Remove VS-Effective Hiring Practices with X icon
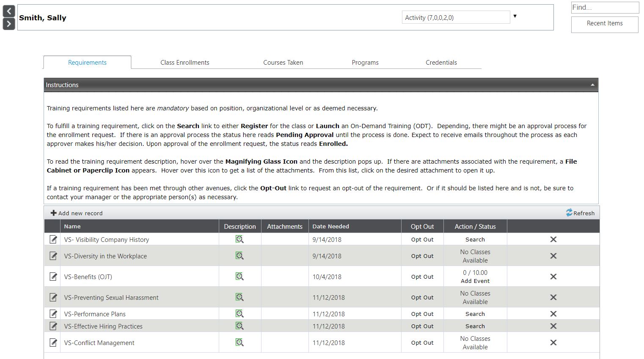This screenshot has height=359, width=644. (x=553, y=326)
